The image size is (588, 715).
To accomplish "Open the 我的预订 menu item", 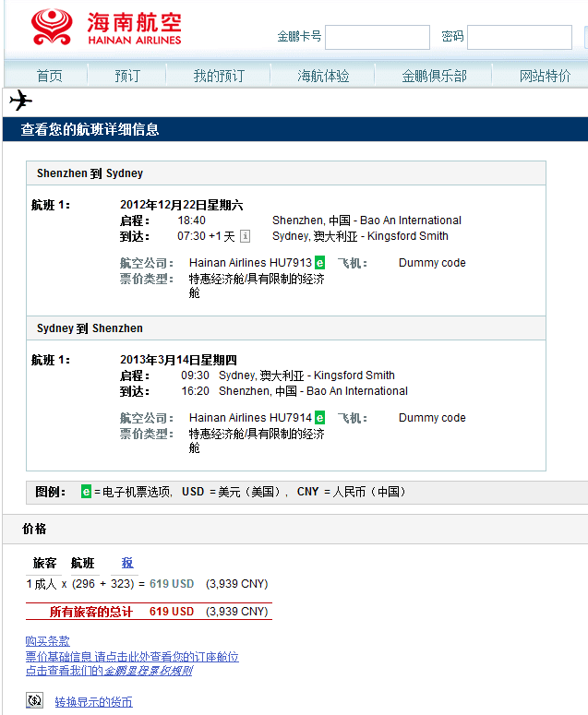I will (x=219, y=76).
